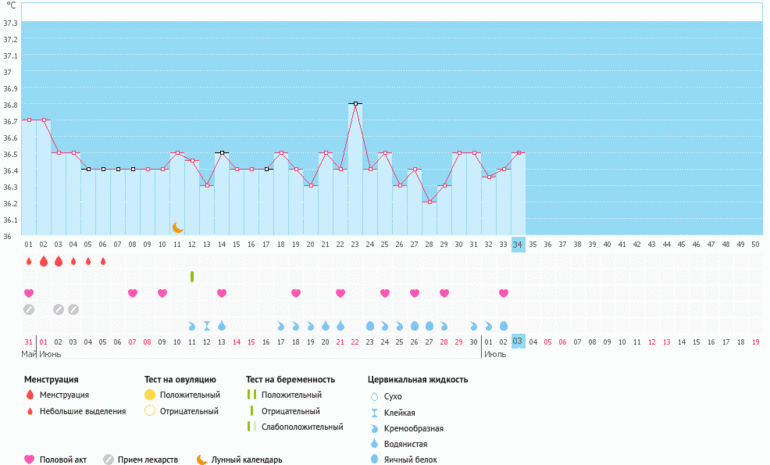Select the highlighted date 03 in July
Image resolution: width=770 pixels, height=465 pixels.
click(x=517, y=342)
